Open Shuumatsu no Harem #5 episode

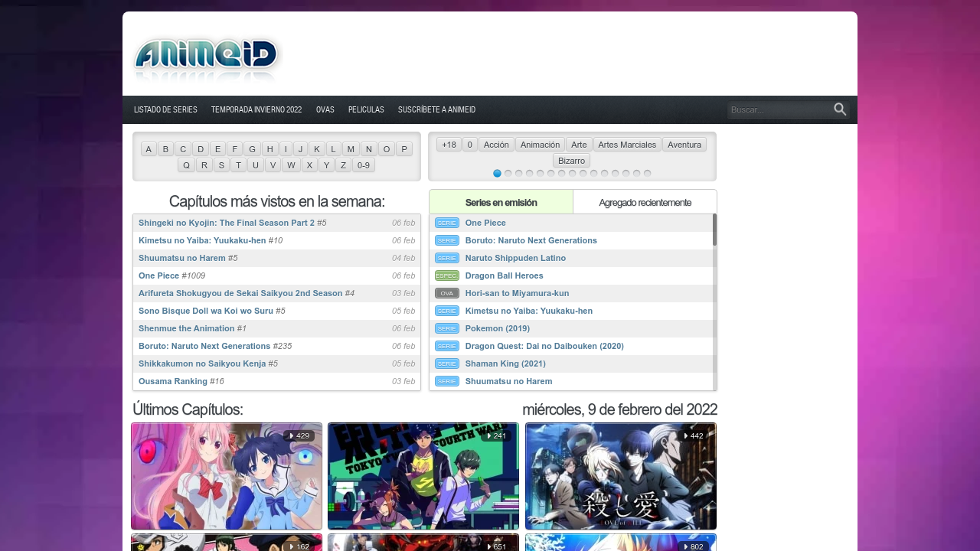(188, 258)
